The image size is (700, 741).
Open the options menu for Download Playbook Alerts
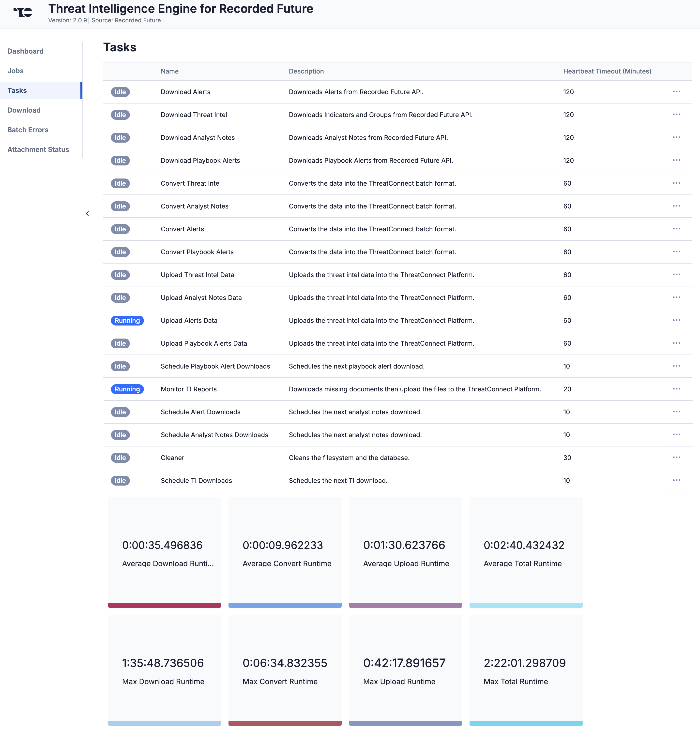coord(676,160)
